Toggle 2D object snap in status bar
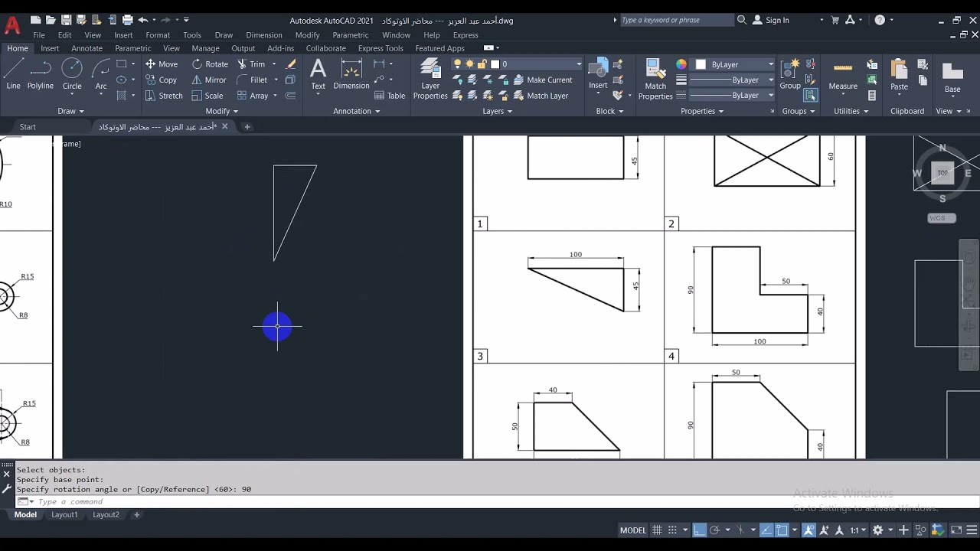 (x=782, y=530)
